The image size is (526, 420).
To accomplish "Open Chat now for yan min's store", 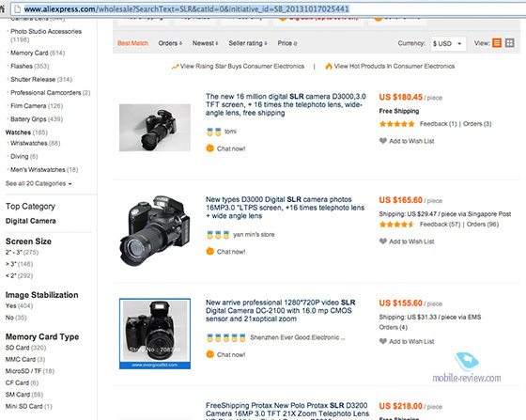I will [225, 251].
